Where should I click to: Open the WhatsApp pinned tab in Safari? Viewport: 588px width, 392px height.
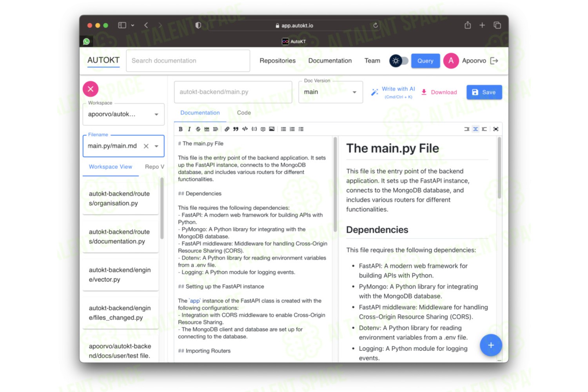click(x=87, y=41)
